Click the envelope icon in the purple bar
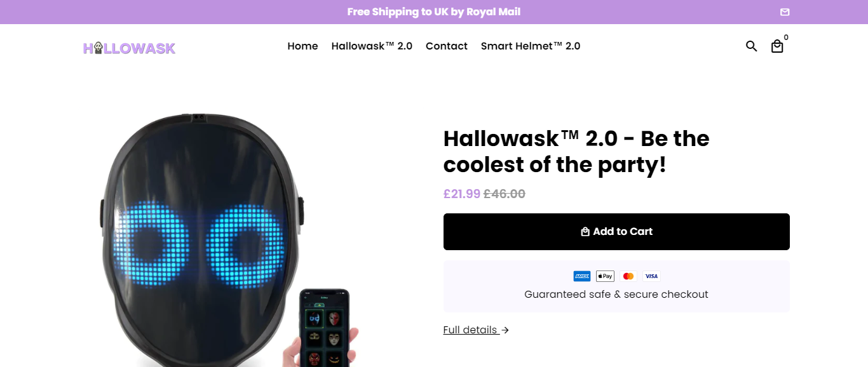This screenshot has width=868, height=367. (x=785, y=12)
